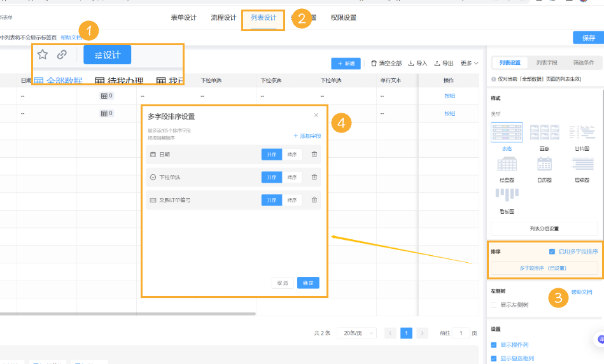Viewport: 604px width, 364px height.
Task: Click 确定 in the sort dialog
Action: tap(308, 283)
